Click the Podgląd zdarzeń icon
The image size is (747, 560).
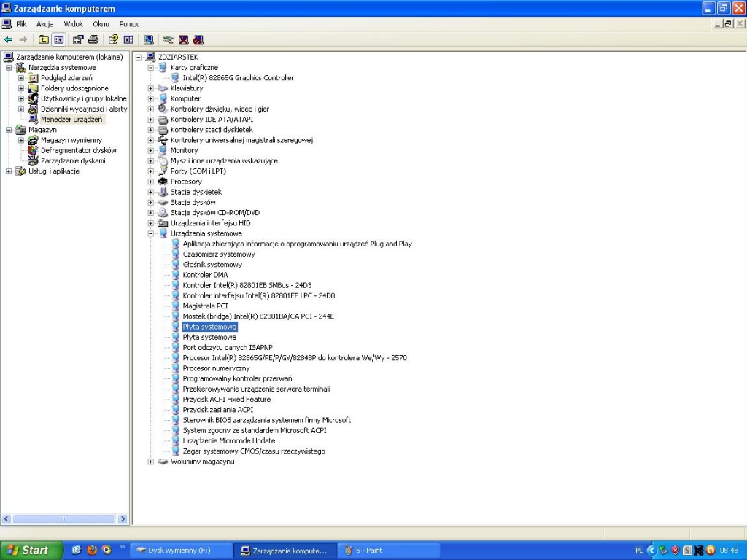click(33, 77)
